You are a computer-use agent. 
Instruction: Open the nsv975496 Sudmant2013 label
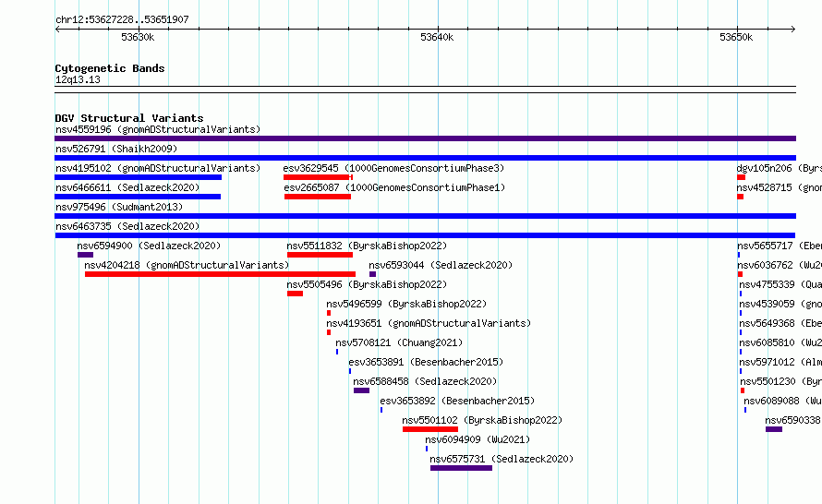pos(119,207)
